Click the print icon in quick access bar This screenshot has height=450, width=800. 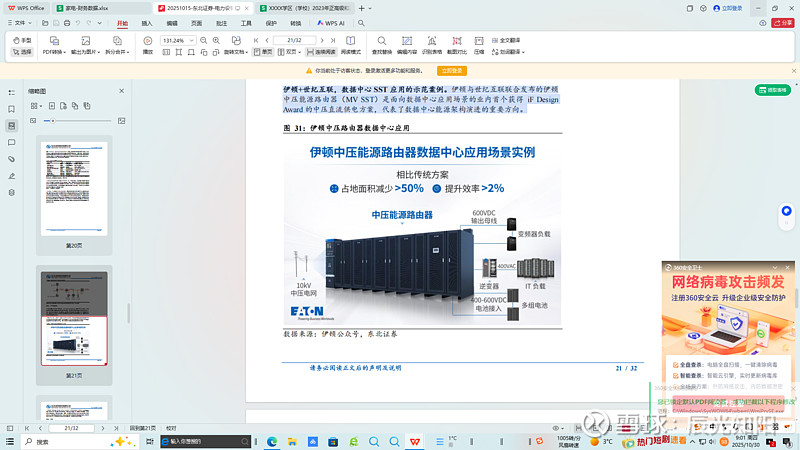pyautogui.click(x=67, y=23)
